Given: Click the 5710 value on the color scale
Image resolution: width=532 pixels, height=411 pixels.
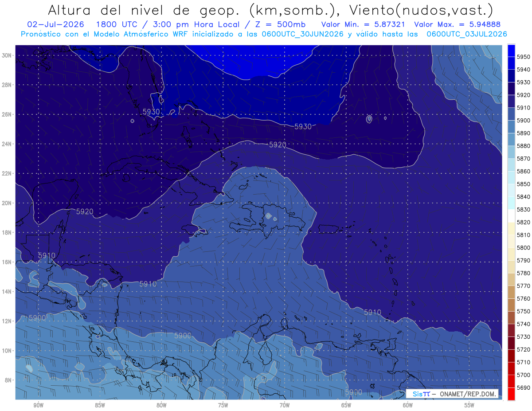Looking at the screenshot, I should coord(524,362).
